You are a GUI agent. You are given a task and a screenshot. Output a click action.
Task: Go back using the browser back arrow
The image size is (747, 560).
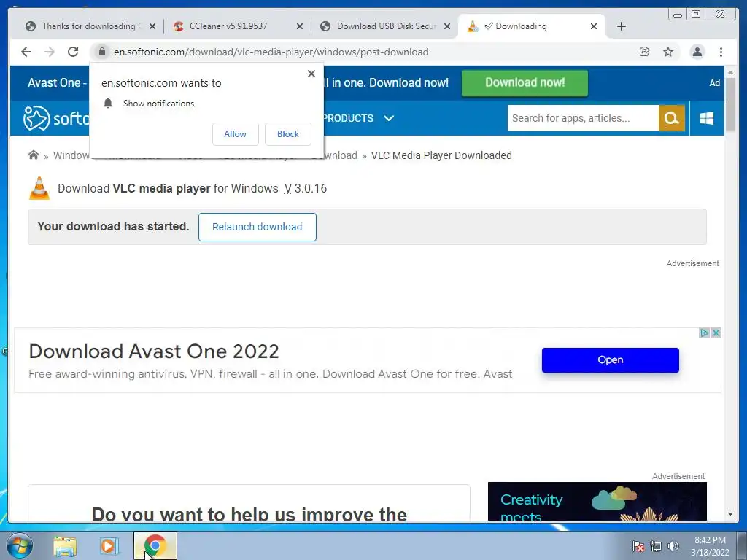pos(26,52)
